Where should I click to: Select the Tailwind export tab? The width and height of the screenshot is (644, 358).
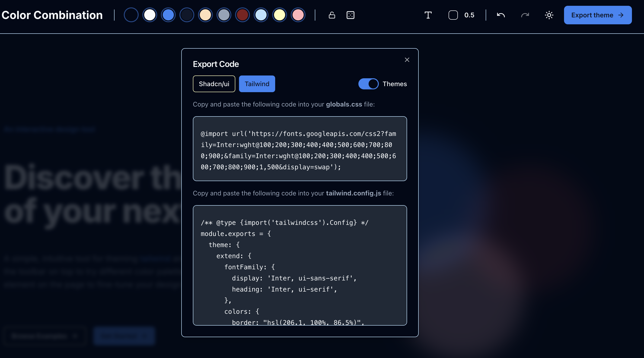[x=257, y=84]
